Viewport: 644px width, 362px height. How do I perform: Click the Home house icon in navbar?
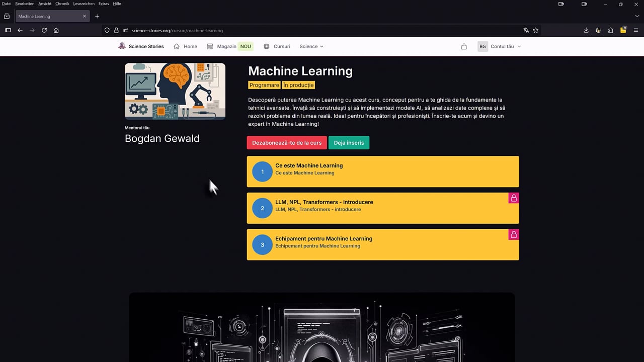pos(177,46)
